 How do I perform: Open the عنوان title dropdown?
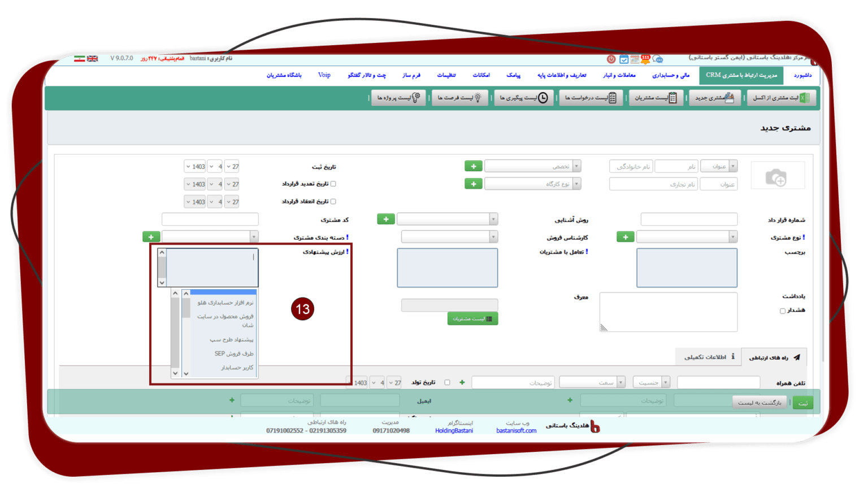[x=719, y=166]
